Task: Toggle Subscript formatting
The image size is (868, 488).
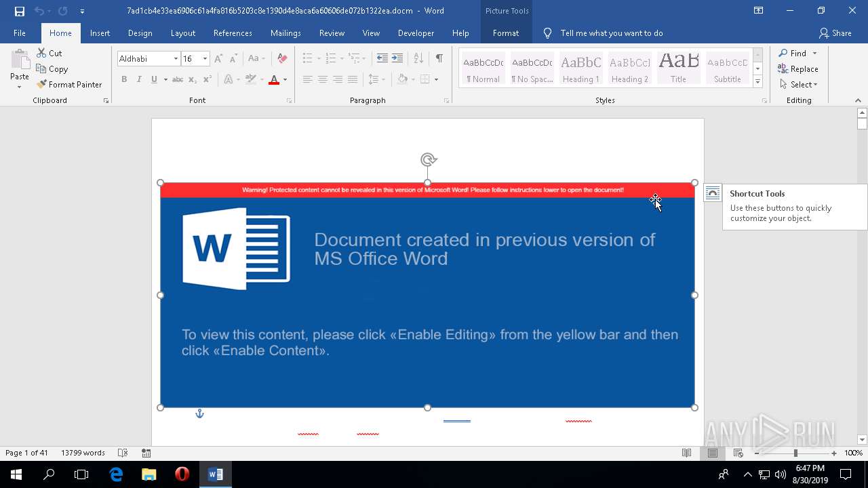Action: coord(193,79)
